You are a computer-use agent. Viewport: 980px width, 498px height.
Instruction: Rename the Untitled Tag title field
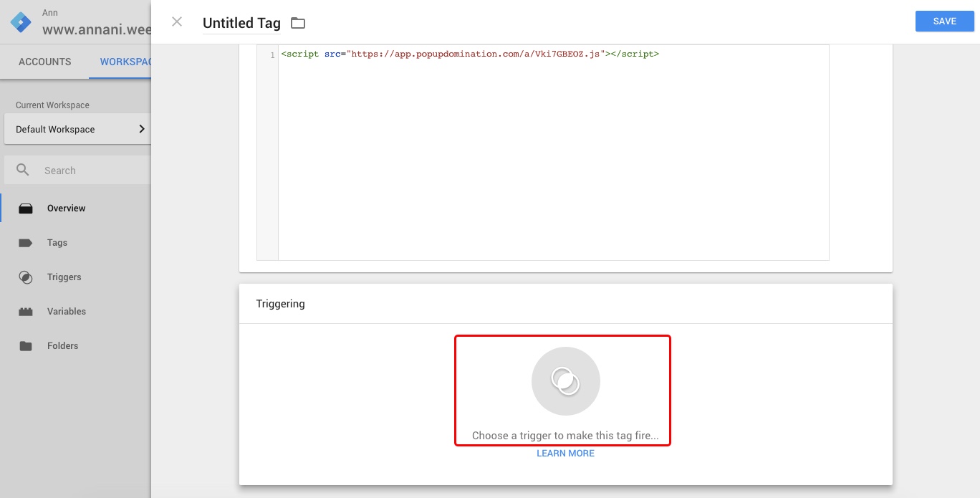pyautogui.click(x=241, y=23)
